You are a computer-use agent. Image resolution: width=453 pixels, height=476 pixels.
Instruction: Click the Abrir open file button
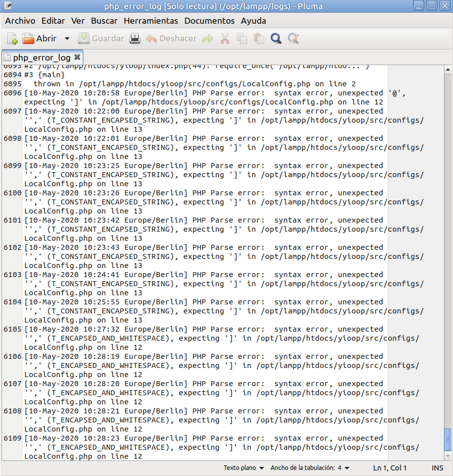pos(39,38)
